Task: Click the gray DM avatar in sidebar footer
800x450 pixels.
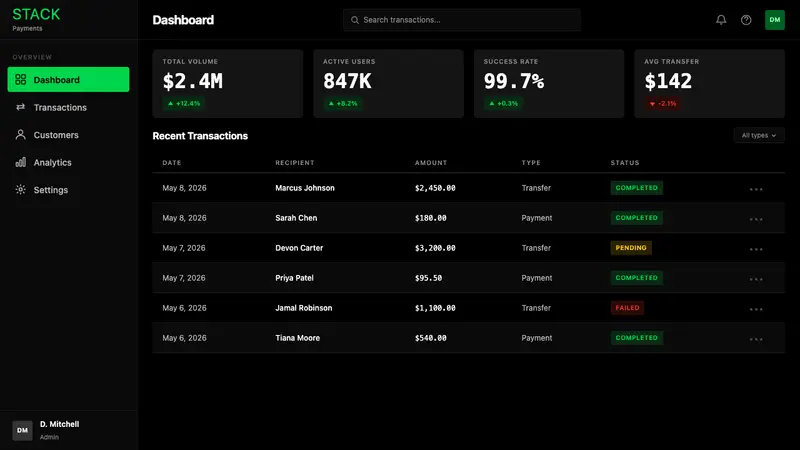Action: pyautogui.click(x=22, y=430)
